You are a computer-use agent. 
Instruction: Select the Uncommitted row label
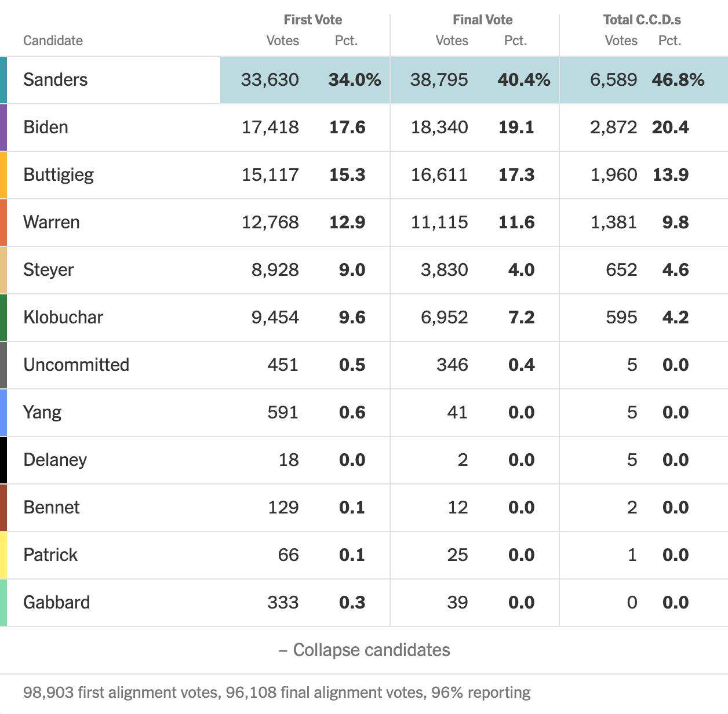coord(76,365)
